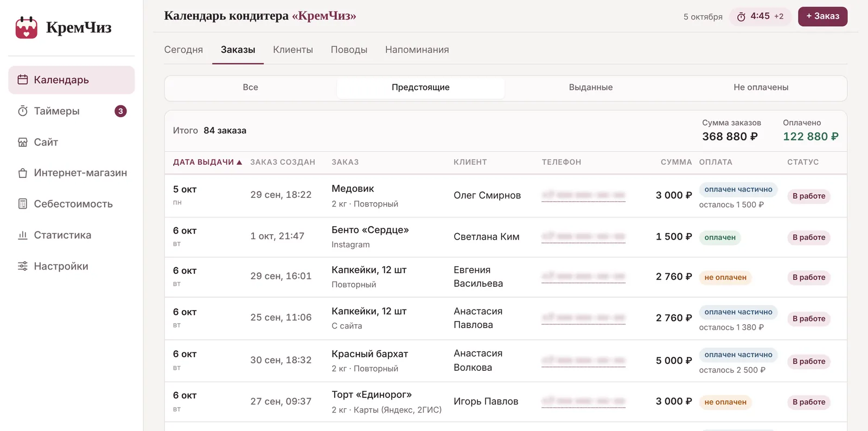
Task: Click В работе status for Красный бархат order
Action: point(809,362)
